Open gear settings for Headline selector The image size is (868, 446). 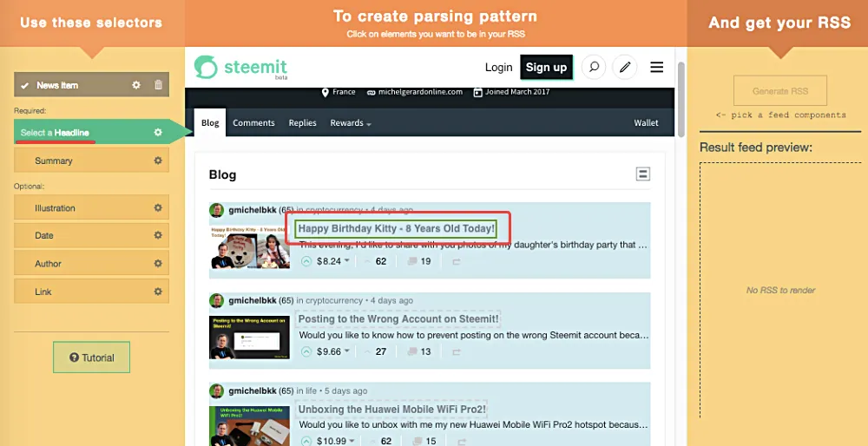[x=158, y=132]
